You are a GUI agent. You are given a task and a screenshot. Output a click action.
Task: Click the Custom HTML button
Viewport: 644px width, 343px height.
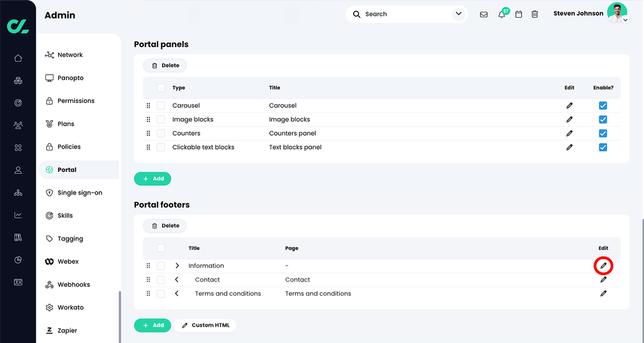205,325
